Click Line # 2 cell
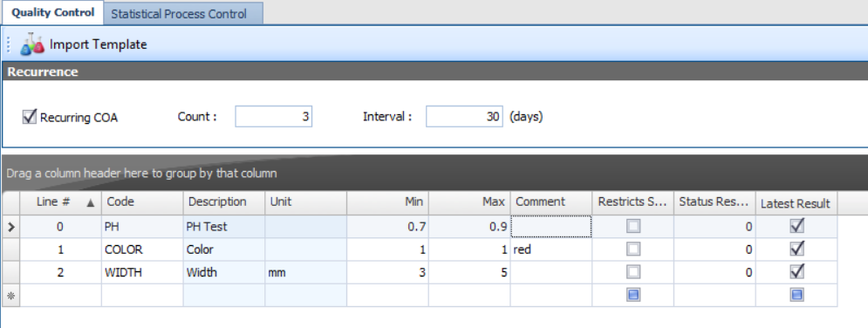The height and width of the screenshot is (328, 868). pos(60,272)
